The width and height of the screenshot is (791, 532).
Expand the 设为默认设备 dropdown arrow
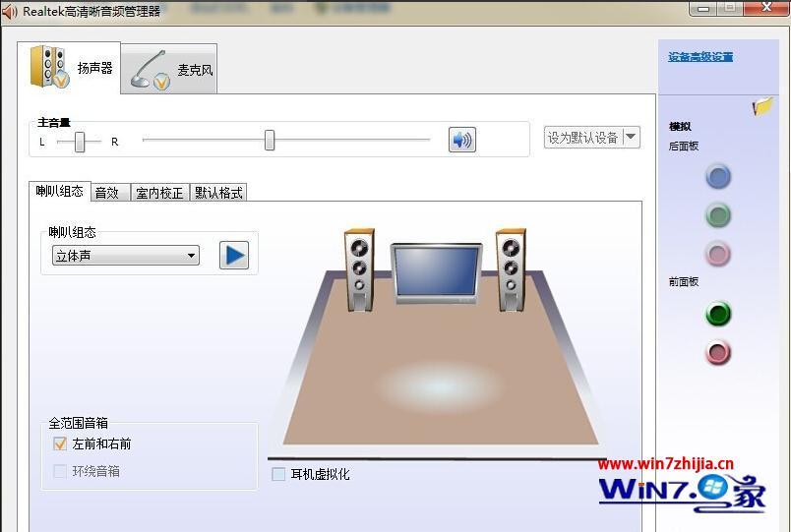tap(631, 137)
